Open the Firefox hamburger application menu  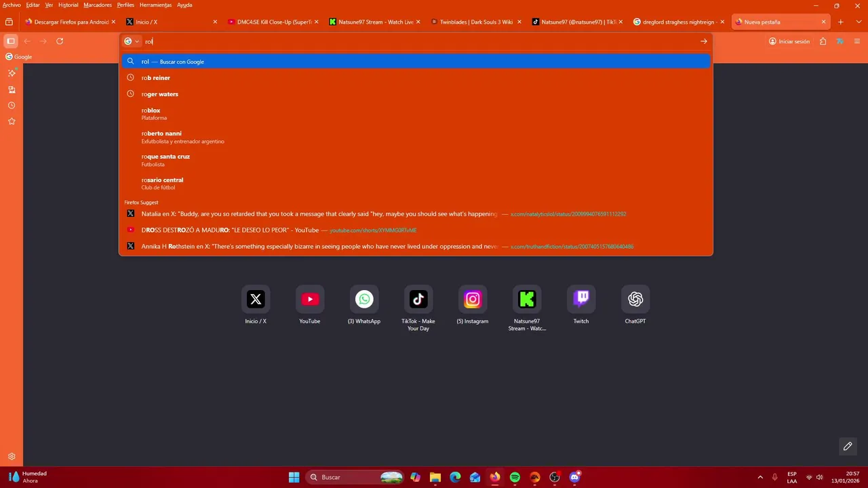coord(856,41)
